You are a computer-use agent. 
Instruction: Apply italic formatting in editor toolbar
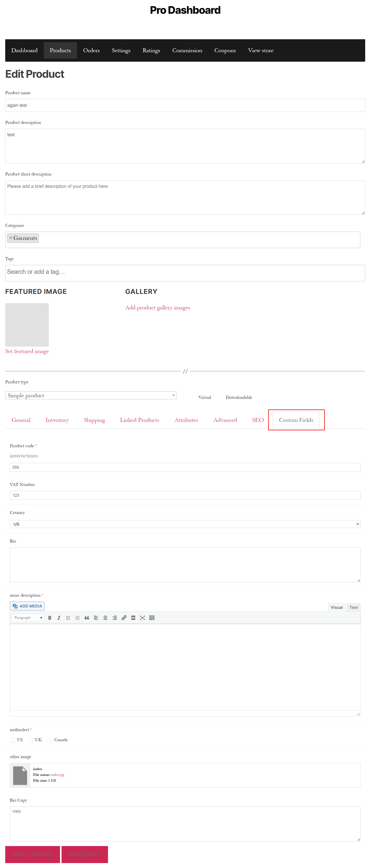click(59, 618)
